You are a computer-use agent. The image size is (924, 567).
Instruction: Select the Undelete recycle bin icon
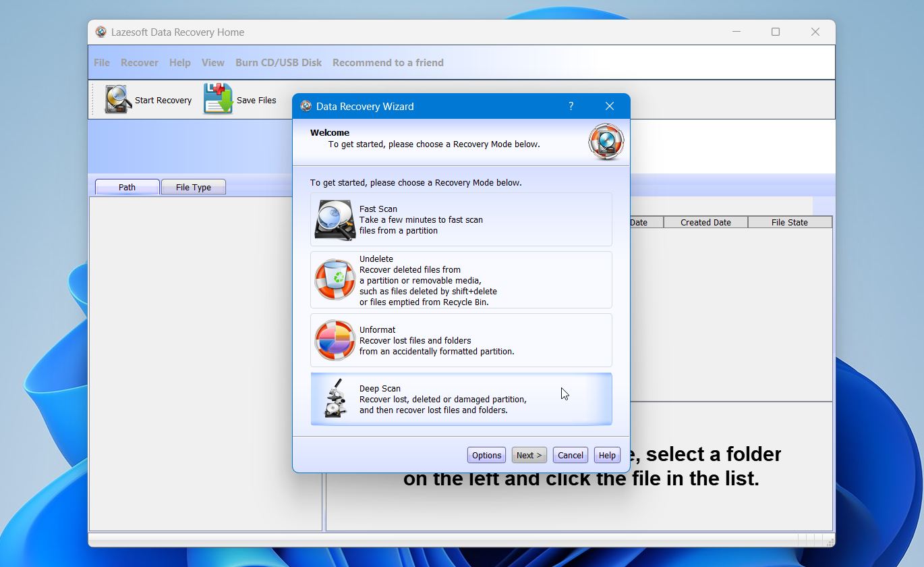pyautogui.click(x=333, y=278)
